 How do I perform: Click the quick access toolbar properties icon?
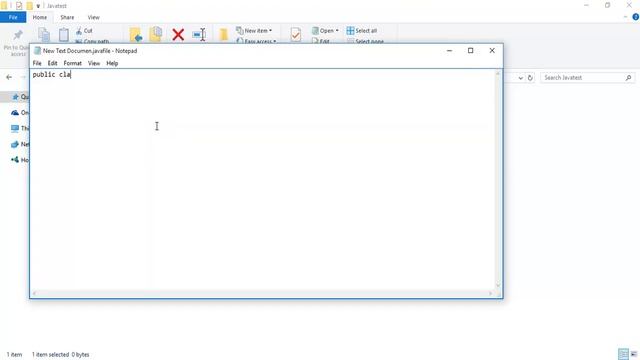(x=19, y=6)
